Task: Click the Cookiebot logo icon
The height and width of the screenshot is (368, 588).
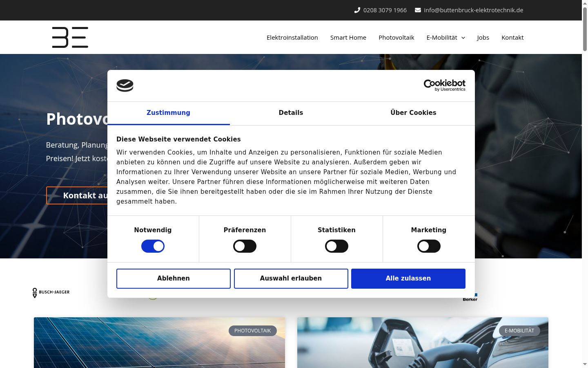Action: (x=125, y=85)
